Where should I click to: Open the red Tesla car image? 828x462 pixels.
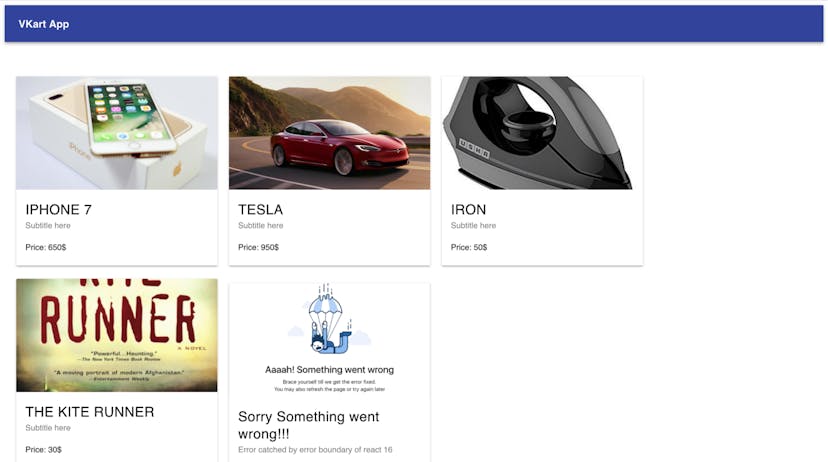coord(330,133)
